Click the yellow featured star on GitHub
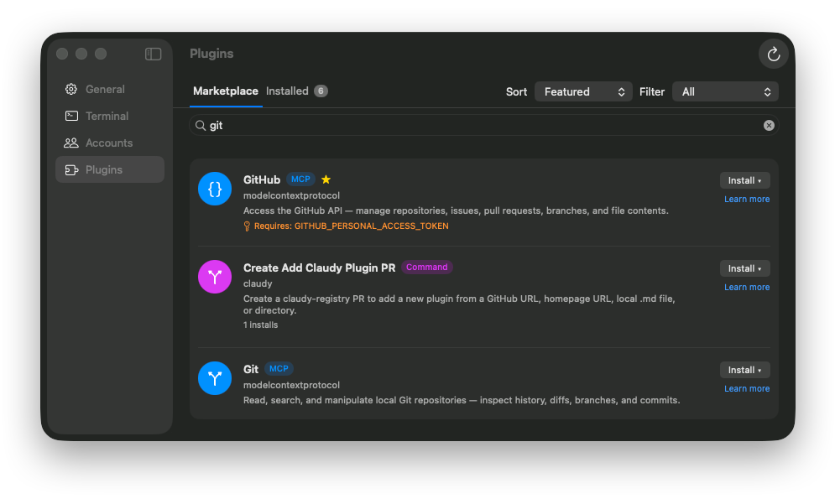The height and width of the screenshot is (504, 835). coord(326,179)
